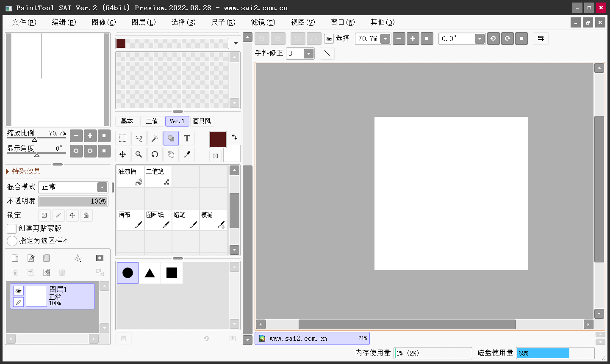Flip the view horizontally in the toolbar

point(541,39)
